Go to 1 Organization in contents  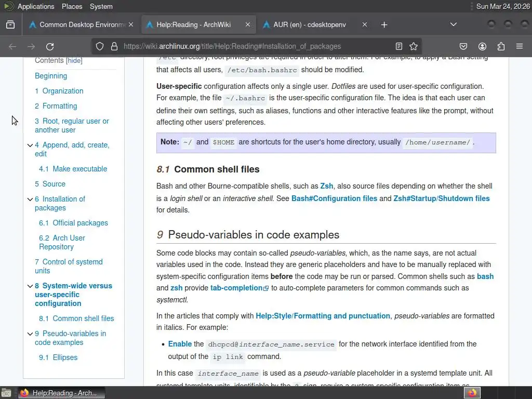(59, 91)
